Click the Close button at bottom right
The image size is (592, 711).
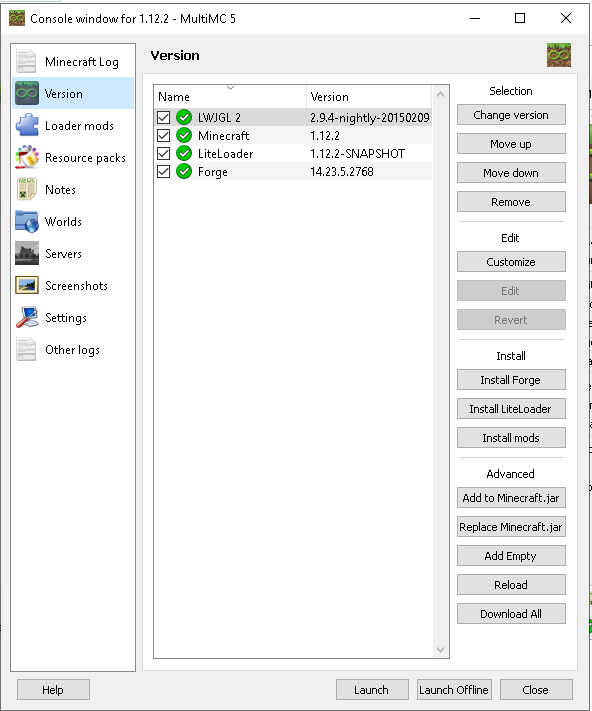(536, 690)
